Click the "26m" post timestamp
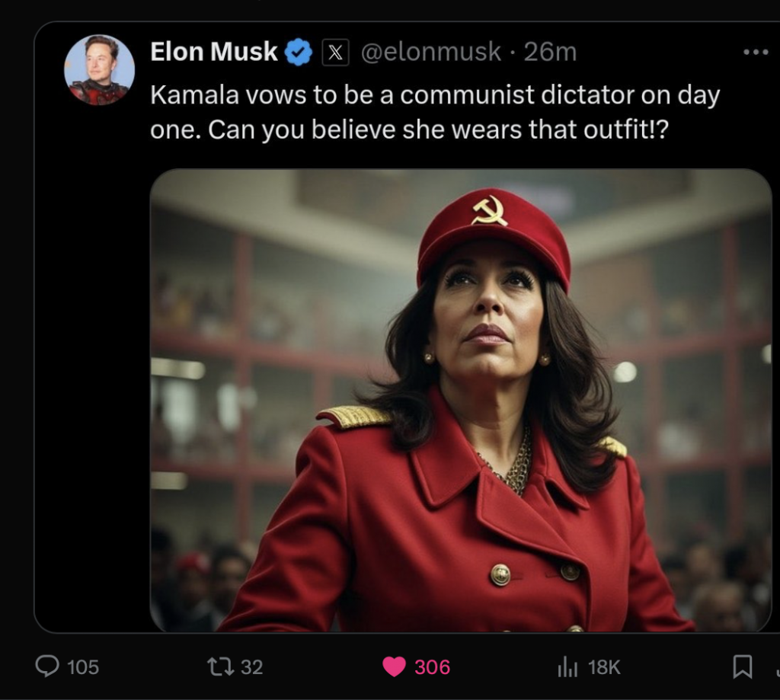The image size is (780, 700). point(550,52)
